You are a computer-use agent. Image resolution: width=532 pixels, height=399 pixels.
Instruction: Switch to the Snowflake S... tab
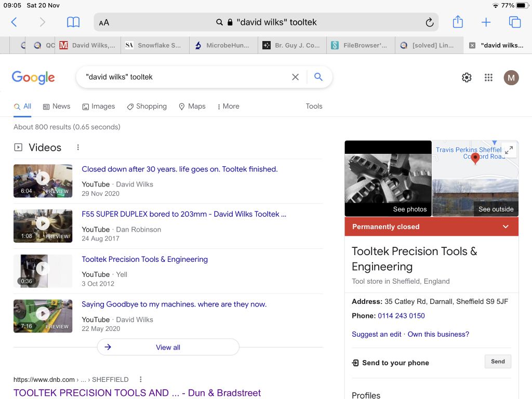point(155,45)
